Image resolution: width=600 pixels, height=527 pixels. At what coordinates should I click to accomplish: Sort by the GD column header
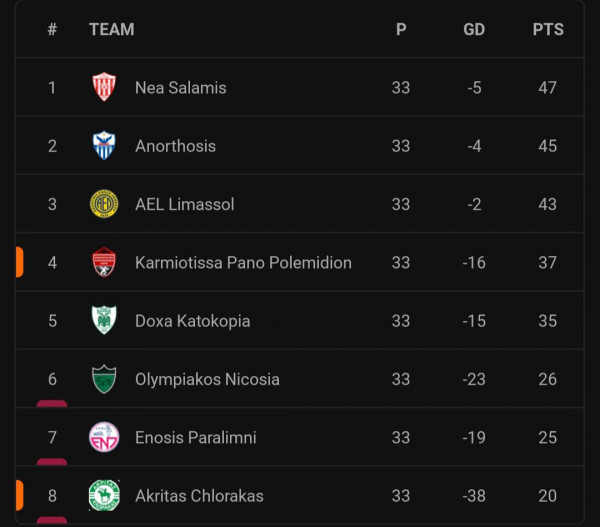point(474,29)
